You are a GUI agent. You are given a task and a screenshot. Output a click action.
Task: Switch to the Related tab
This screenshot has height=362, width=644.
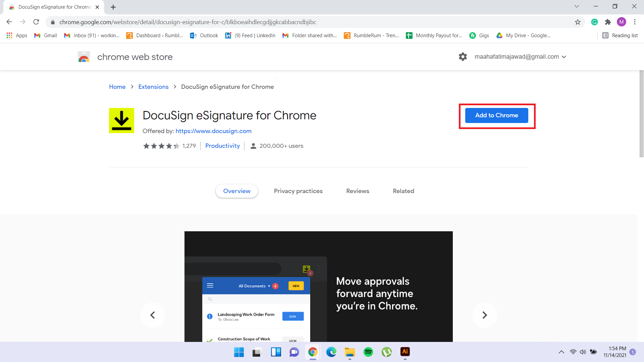[x=404, y=191]
